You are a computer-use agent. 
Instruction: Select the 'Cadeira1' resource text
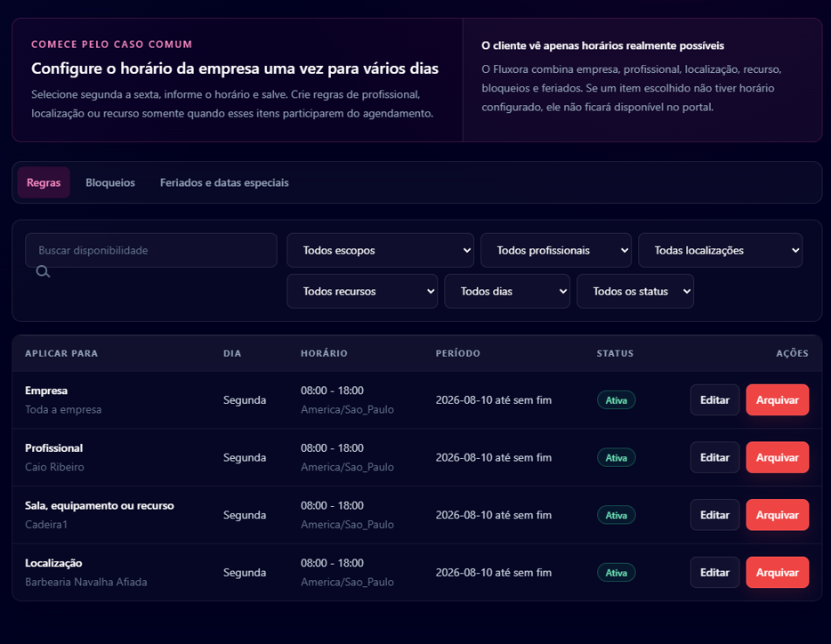click(46, 524)
